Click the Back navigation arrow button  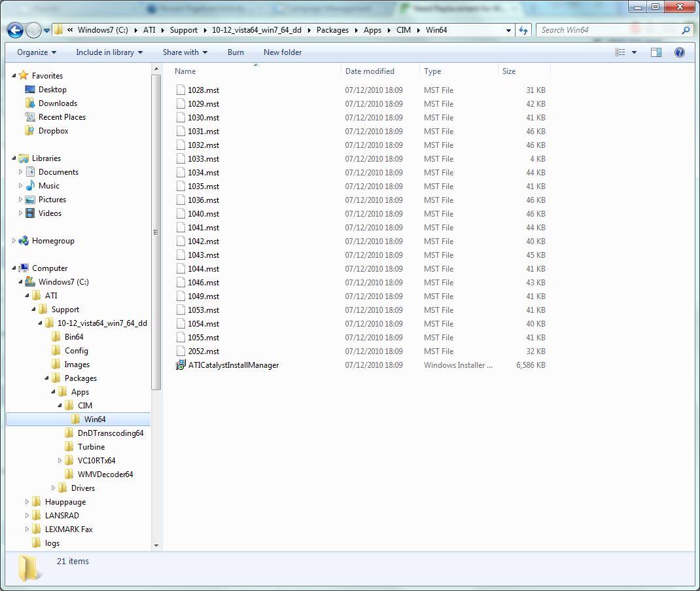16,30
